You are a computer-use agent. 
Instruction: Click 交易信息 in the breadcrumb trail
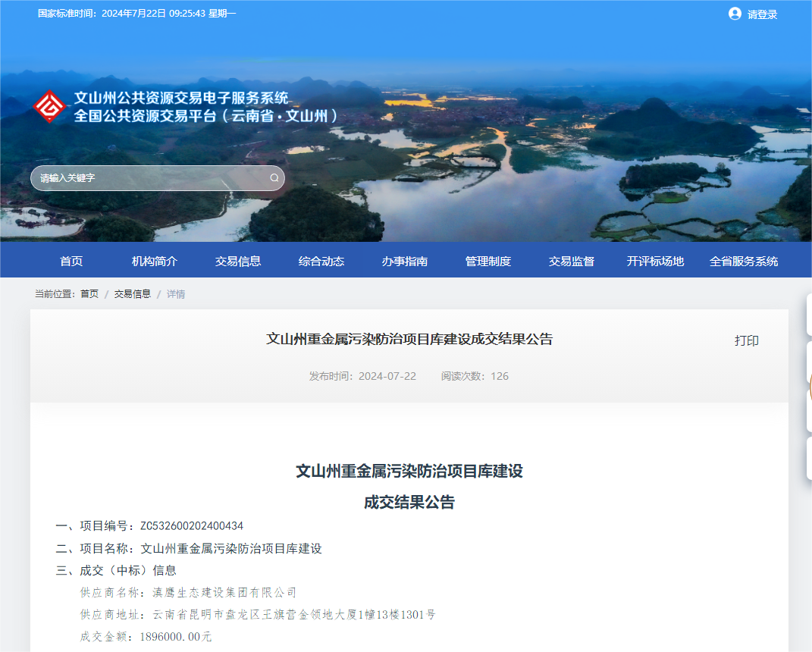click(131, 293)
